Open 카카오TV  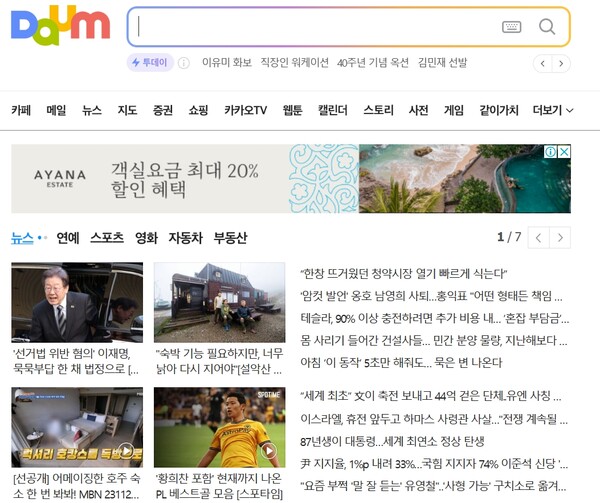pyautogui.click(x=245, y=111)
